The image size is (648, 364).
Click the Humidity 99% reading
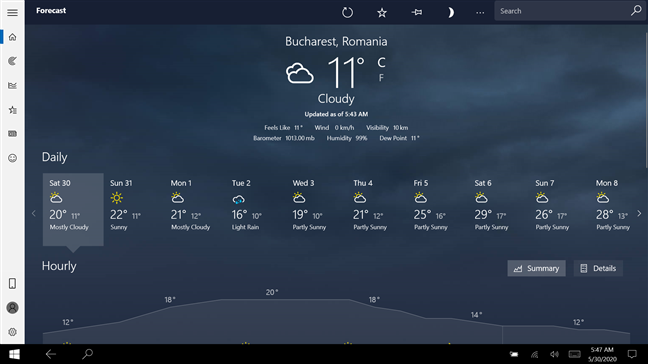click(x=347, y=138)
